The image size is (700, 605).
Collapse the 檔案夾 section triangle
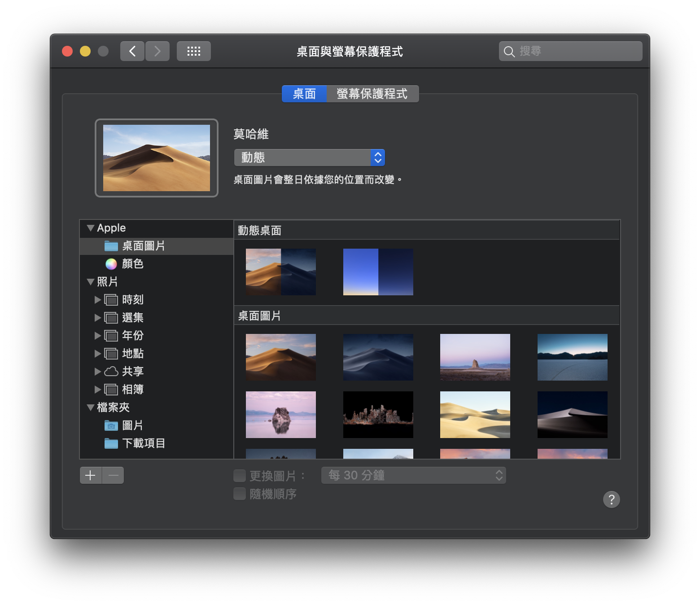(91, 408)
